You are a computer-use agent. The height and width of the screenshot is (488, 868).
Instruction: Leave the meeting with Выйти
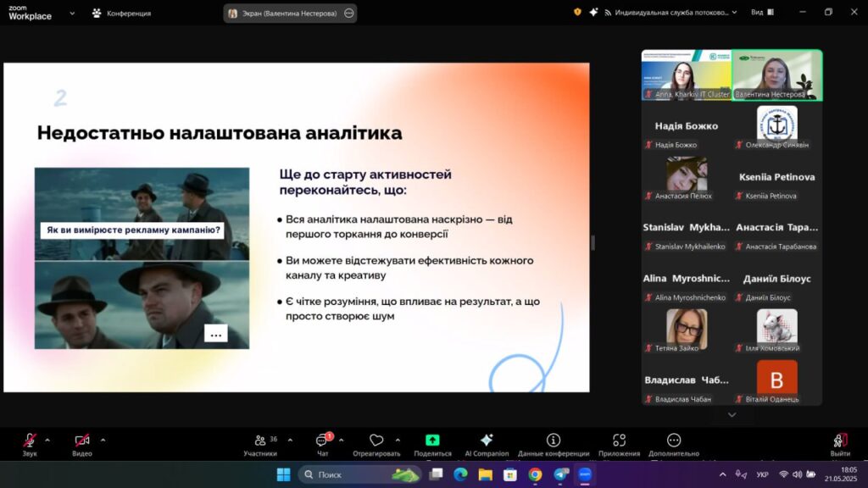(x=840, y=444)
